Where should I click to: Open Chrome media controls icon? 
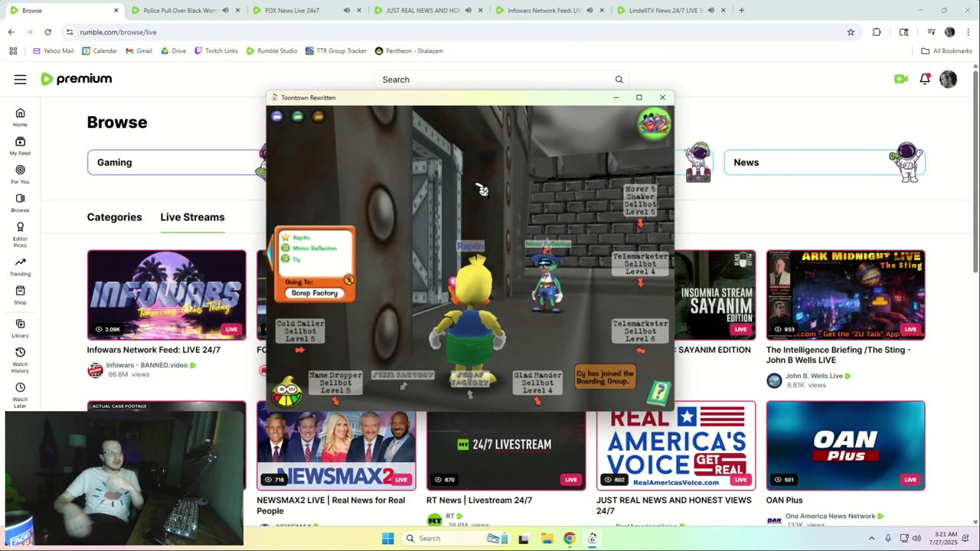pyautogui.click(x=931, y=32)
